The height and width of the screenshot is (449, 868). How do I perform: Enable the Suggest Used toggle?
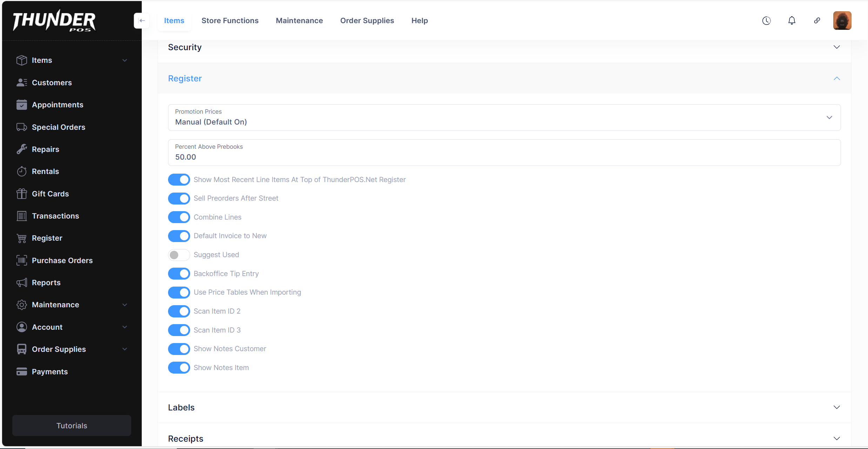coord(179,255)
